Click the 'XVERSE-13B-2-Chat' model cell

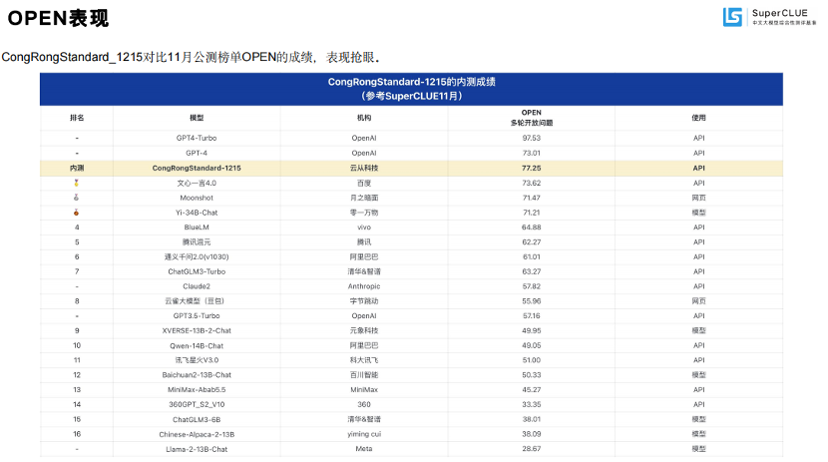click(x=196, y=331)
